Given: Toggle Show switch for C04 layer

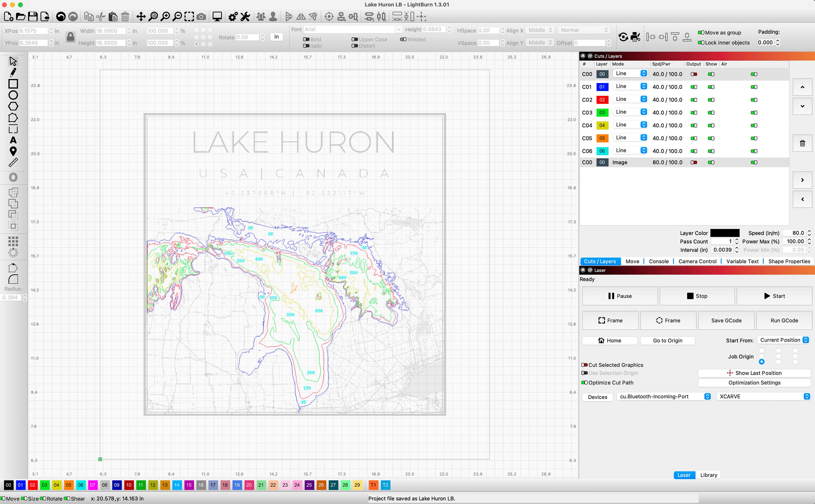Looking at the screenshot, I should 711,126.
